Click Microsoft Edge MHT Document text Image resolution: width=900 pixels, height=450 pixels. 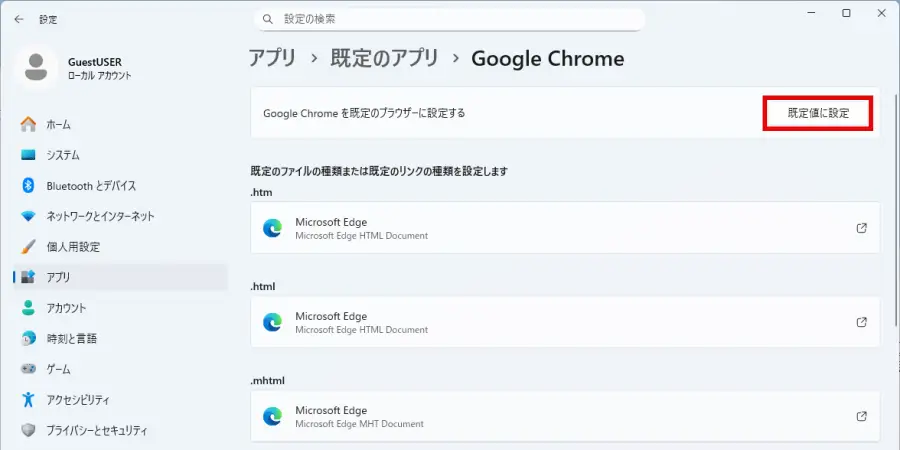click(x=359, y=424)
